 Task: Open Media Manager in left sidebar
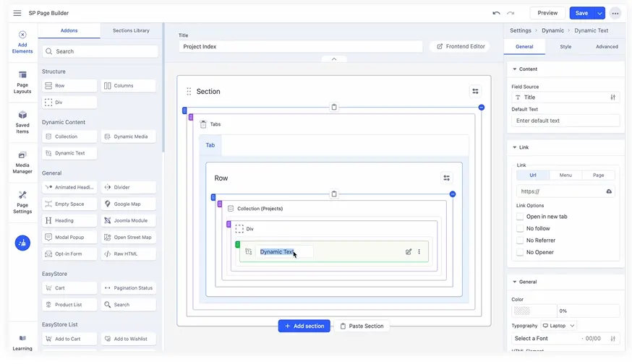(x=22, y=162)
